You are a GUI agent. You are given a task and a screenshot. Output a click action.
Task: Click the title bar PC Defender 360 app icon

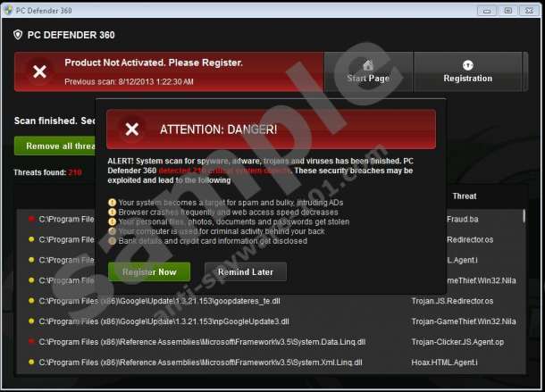click(8, 9)
